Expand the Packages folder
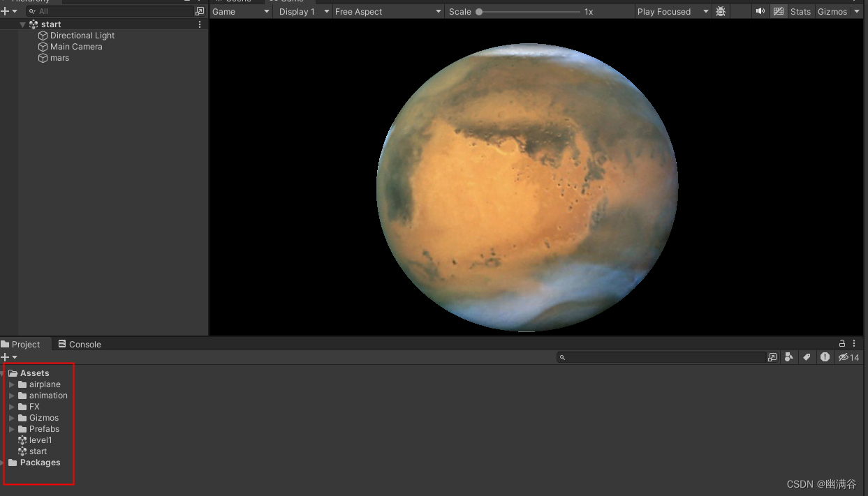The height and width of the screenshot is (496, 868). tap(3, 463)
